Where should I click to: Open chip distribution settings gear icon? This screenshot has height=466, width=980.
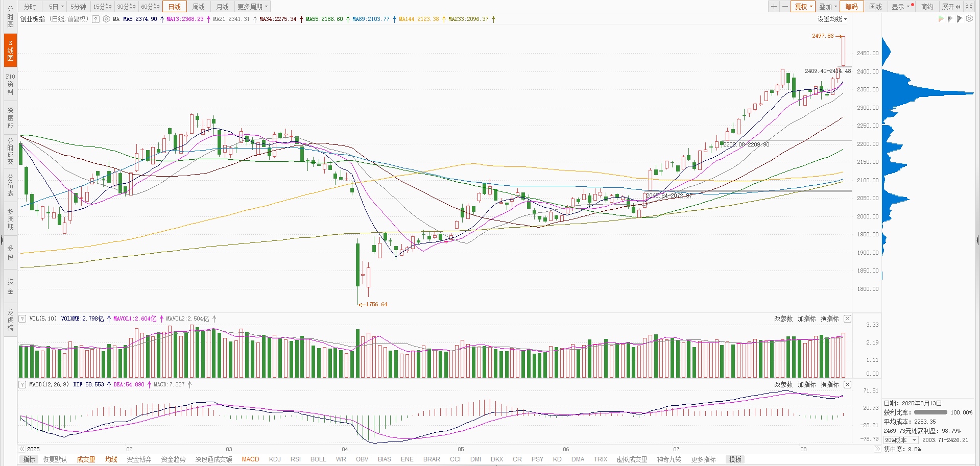(969, 19)
